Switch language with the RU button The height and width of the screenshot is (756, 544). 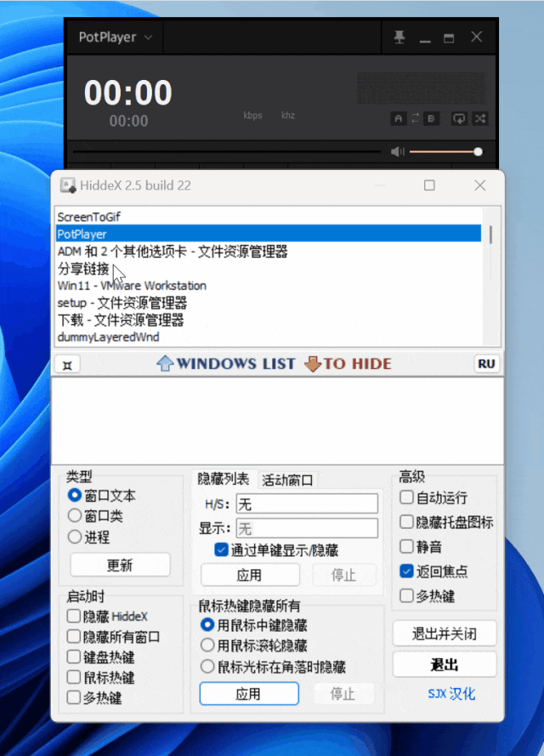[x=486, y=364]
